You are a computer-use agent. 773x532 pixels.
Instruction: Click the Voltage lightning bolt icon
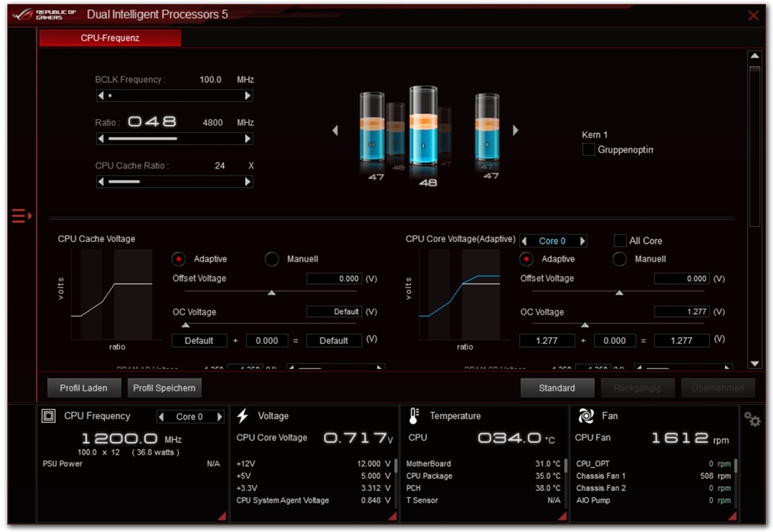(x=242, y=416)
